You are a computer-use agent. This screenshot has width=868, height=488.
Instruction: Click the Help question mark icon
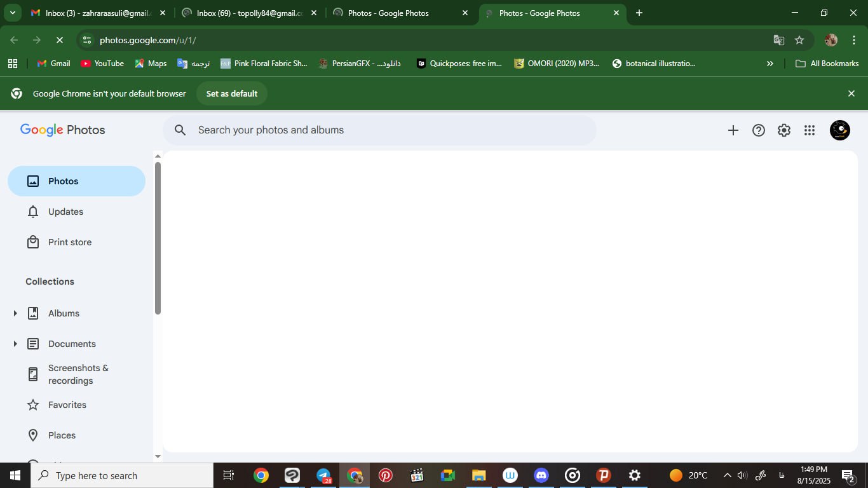click(758, 130)
